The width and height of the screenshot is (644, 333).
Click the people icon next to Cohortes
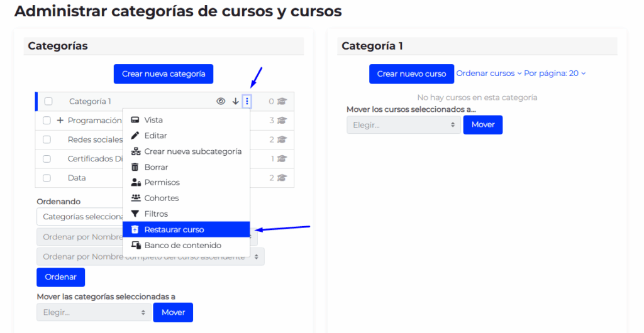(x=135, y=199)
